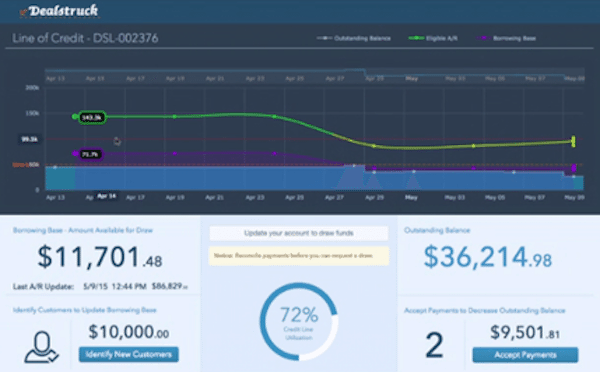Toggle the Borrowing Base legend series
The height and width of the screenshot is (372, 600).
click(506, 38)
